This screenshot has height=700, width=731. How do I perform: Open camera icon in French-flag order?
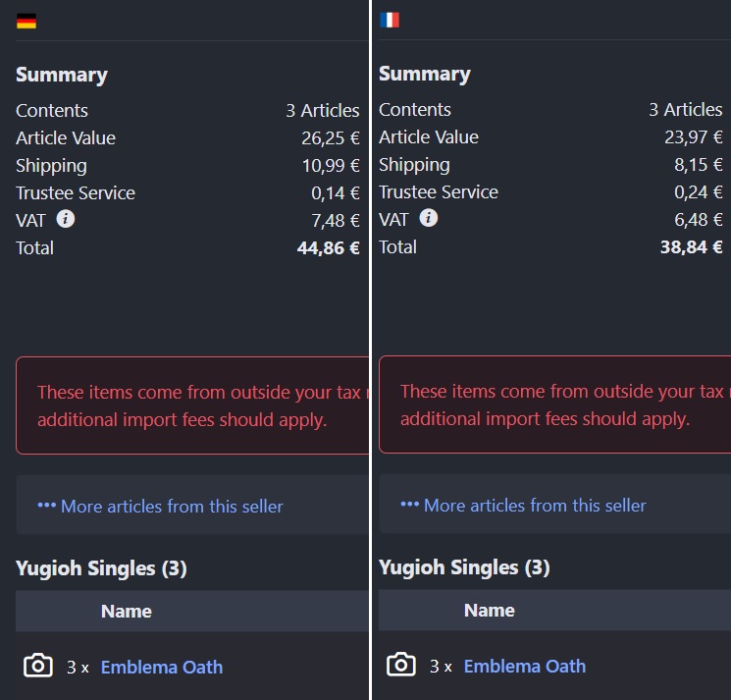tap(400, 665)
